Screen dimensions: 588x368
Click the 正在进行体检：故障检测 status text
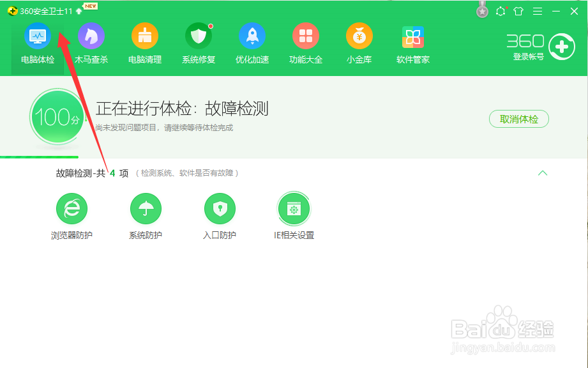(182, 109)
